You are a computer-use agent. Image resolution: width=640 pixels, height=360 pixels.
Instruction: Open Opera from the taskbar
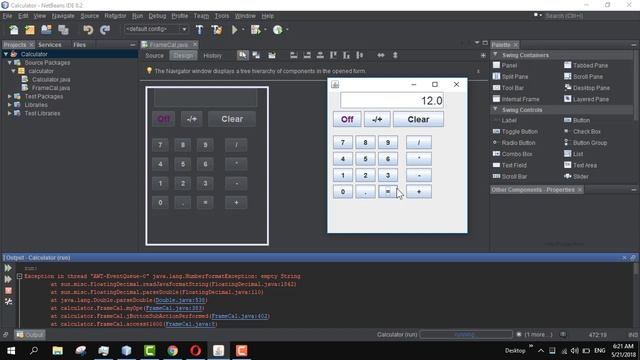(196, 351)
